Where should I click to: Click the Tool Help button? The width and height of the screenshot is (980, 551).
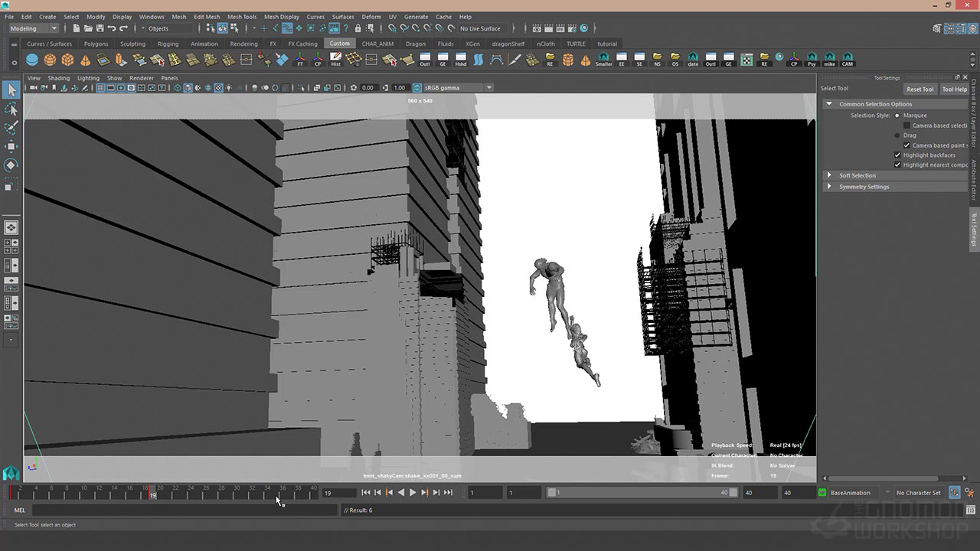(954, 89)
